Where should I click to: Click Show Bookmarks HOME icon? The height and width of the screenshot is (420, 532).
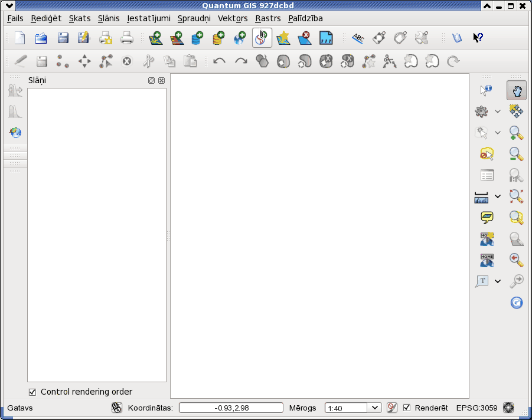coord(487,260)
